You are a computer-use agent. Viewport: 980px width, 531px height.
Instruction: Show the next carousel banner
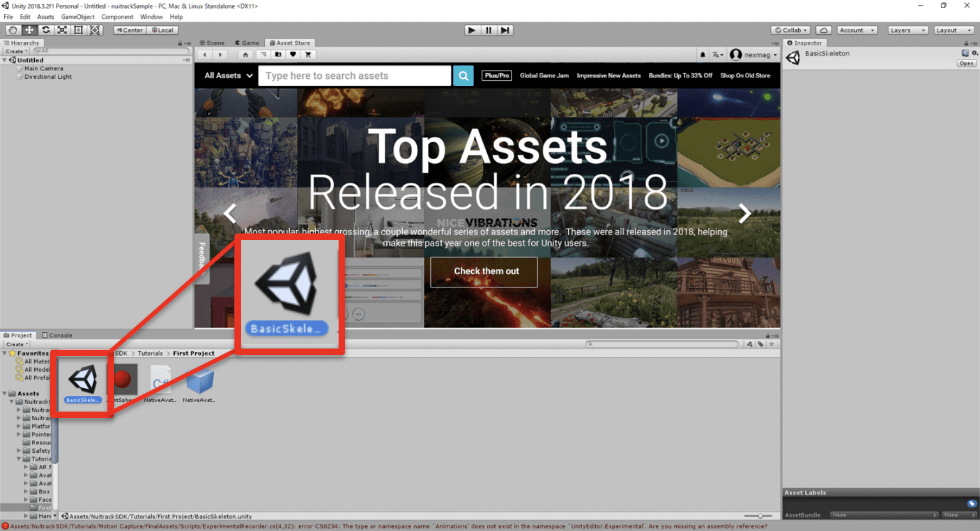(744, 213)
